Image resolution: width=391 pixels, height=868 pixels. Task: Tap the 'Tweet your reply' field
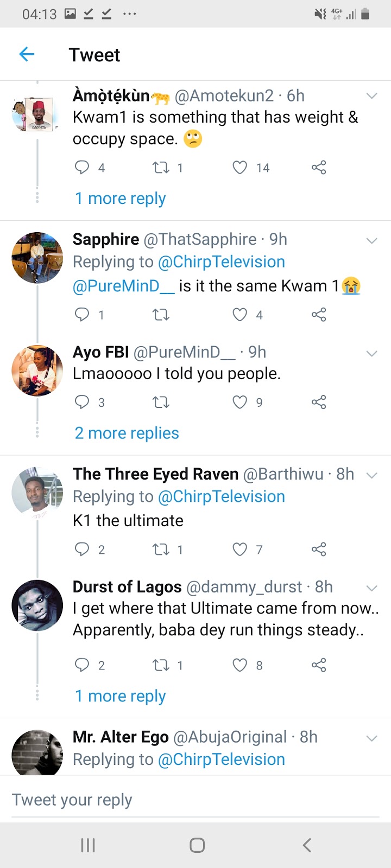click(x=195, y=800)
